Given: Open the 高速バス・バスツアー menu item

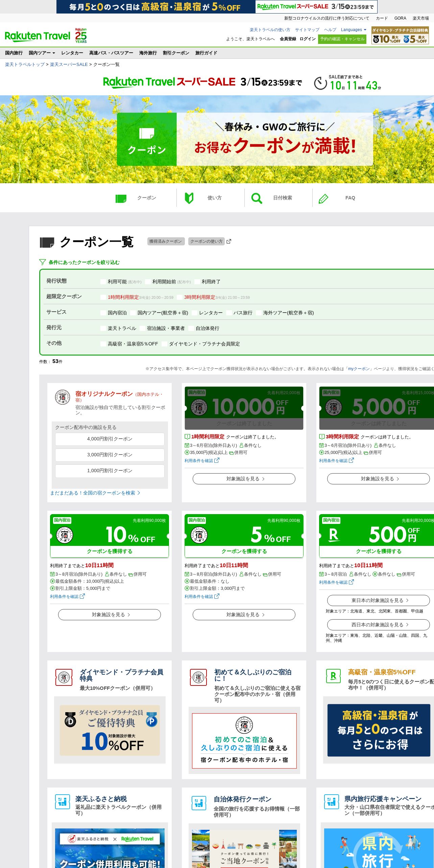Looking at the screenshot, I should (x=111, y=53).
